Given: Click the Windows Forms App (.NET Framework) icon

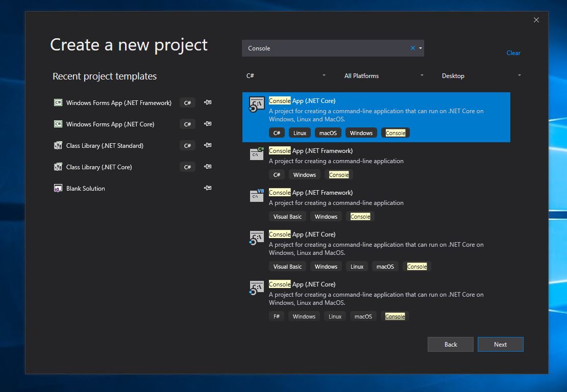Looking at the screenshot, I should point(58,102).
